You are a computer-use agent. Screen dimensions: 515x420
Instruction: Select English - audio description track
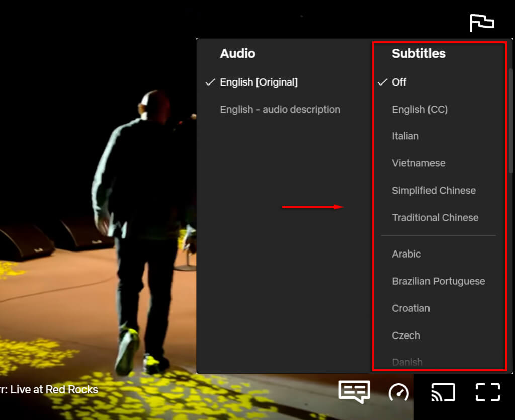click(280, 109)
